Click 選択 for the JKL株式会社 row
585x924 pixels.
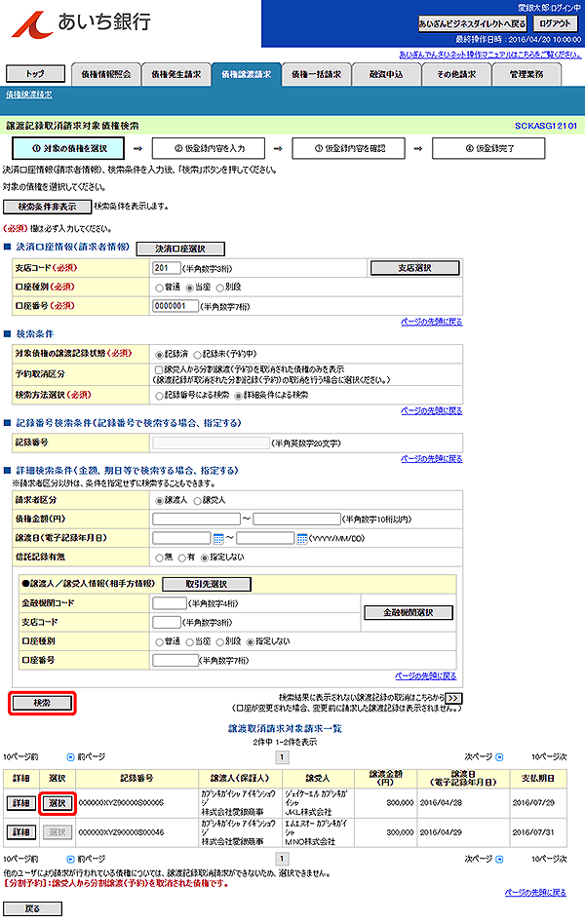(x=58, y=803)
